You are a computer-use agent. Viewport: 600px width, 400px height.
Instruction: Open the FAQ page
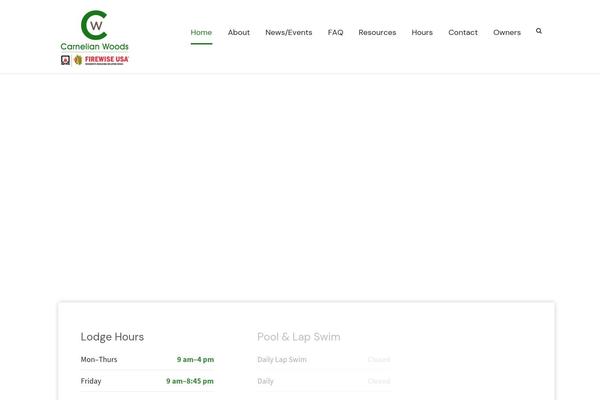tap(336, 33)
